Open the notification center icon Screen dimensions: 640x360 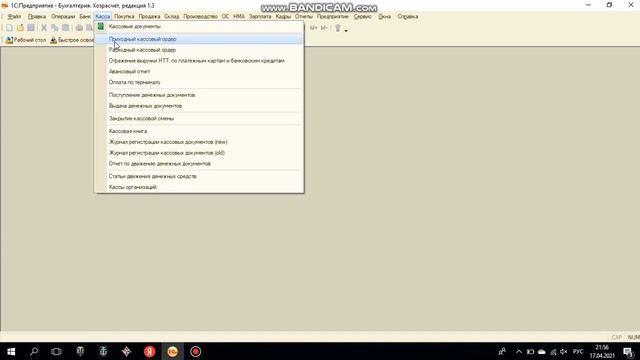pyautogui.click(x=629, y=352)
